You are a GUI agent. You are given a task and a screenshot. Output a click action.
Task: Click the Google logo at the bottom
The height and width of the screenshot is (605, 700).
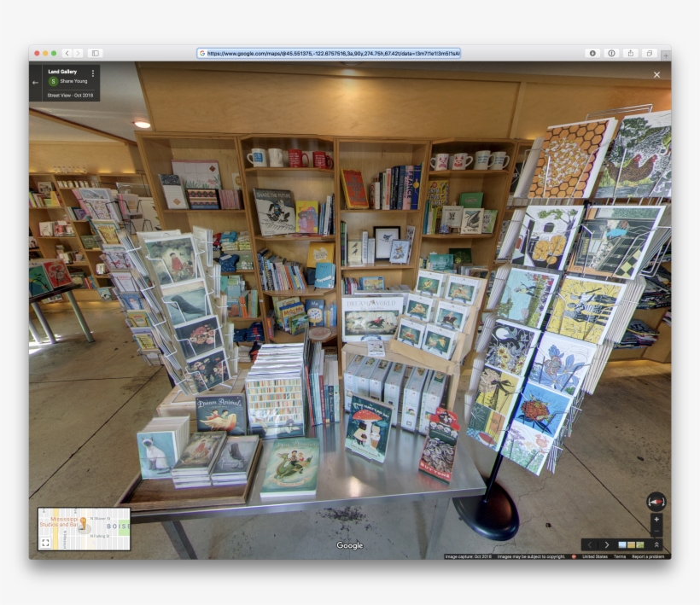[350, 545]
